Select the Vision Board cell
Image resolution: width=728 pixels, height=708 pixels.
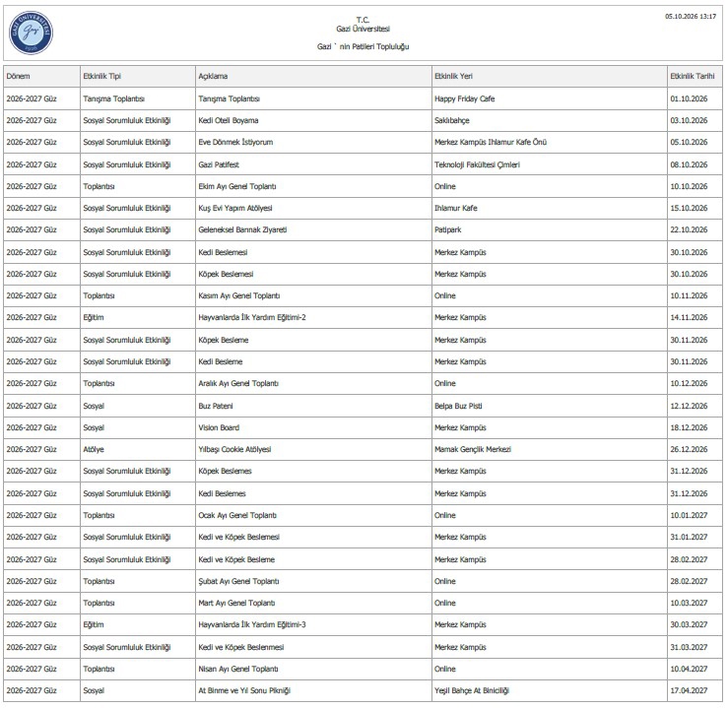click(x=313, y=427)
